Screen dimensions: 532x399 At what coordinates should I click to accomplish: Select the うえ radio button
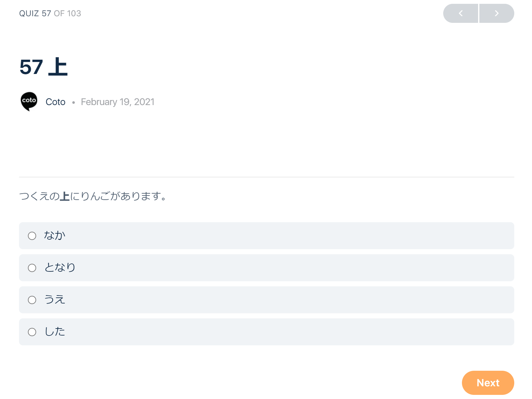click(x=32, y=300)
